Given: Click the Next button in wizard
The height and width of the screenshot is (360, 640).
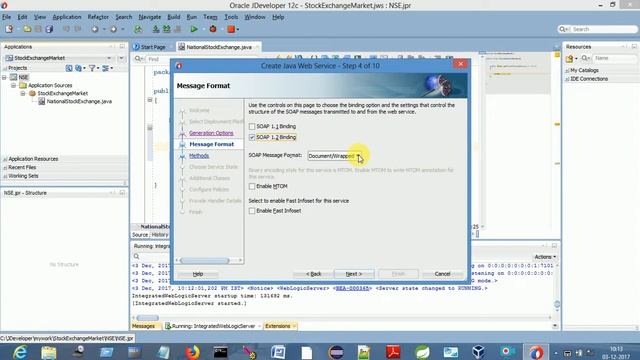Looking at the screenshot, I should pos(353,274).
